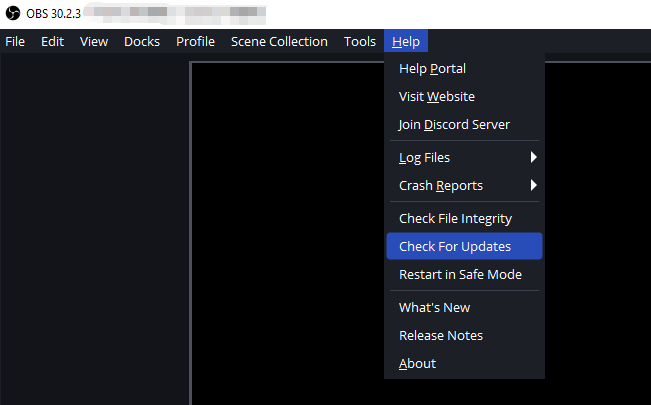Screen dimensions: 651x405
Task: Open the File menu
Action: pos(15,42)
